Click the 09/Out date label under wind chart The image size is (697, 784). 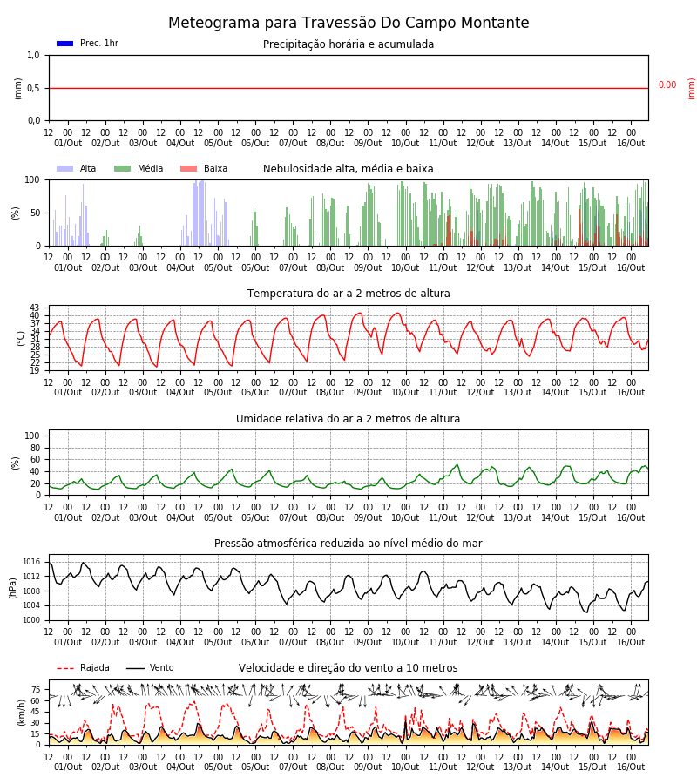click(x=368, y=767)
